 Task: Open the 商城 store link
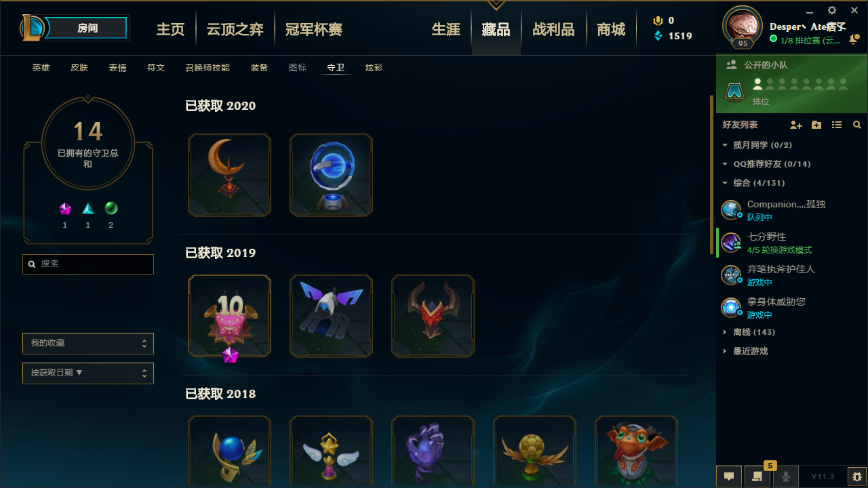coord(611,30)
